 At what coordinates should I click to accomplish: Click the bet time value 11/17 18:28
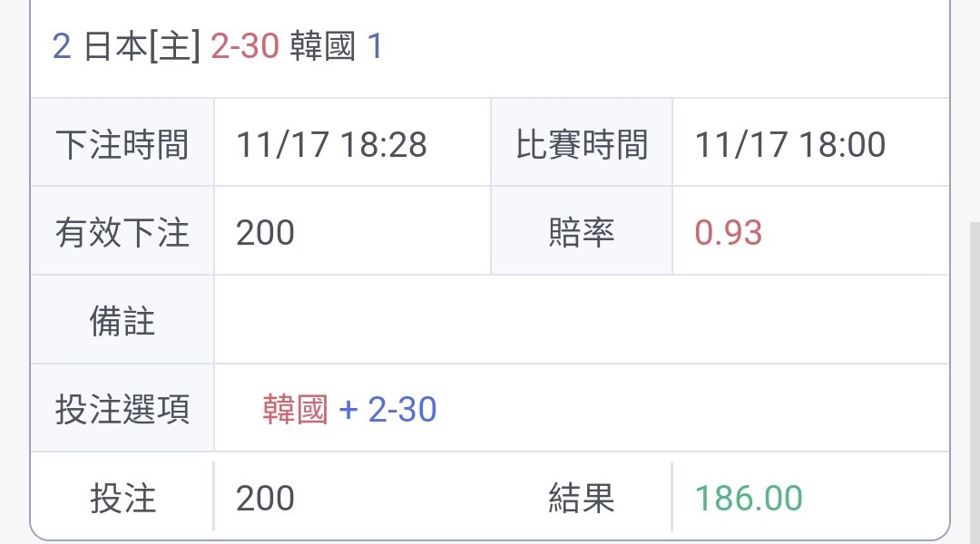pyautogui.click(x=331, y=144)
